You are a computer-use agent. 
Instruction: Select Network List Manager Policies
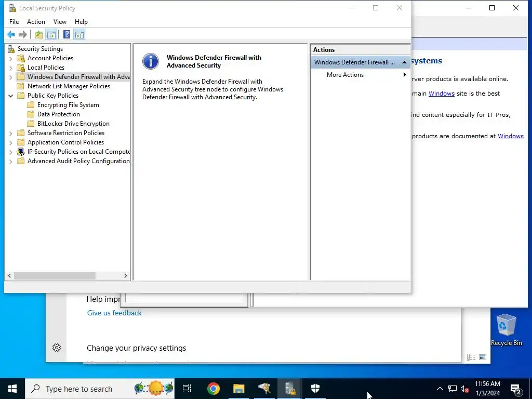click(69, 86)
